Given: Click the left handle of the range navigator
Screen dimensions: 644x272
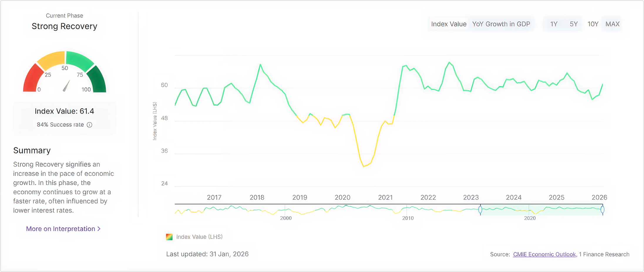Looking at the screenshot, I should [480, 210].
